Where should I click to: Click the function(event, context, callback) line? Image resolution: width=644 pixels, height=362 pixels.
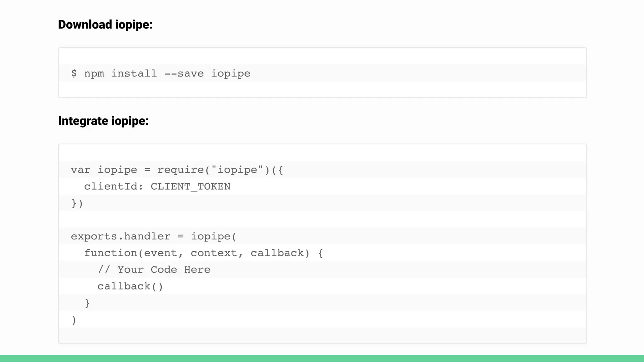(x=203, y=253)
